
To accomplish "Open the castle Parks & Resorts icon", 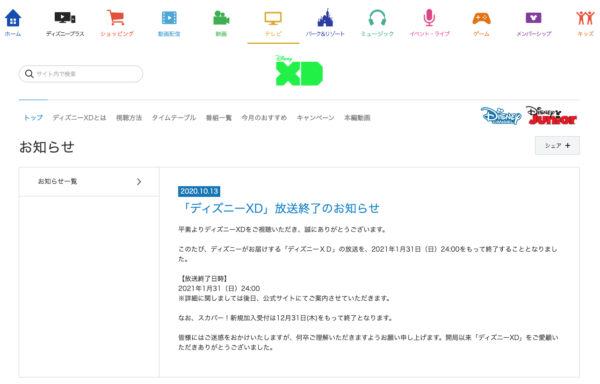I will point(325,18).
